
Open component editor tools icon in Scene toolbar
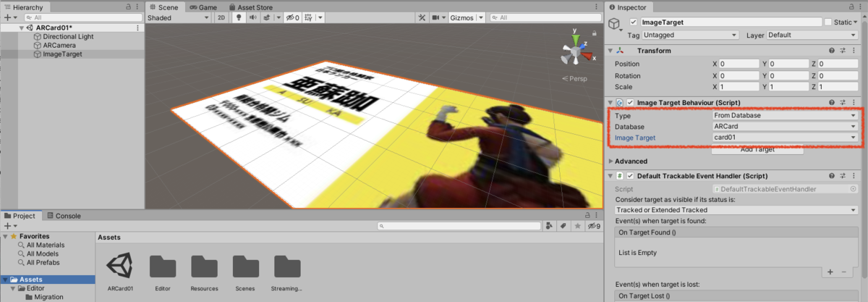[x=422, y=17]
